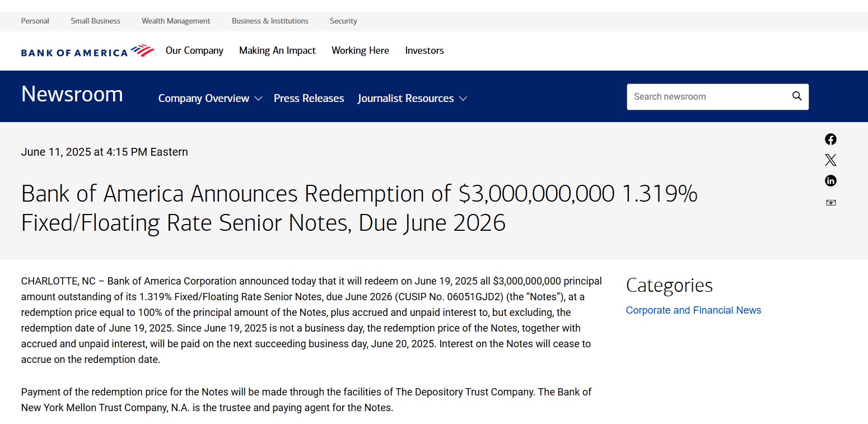Image resolution: width=868 pixels, height=424 pixels.
Task: Click the search magnifier icon
Action: pyautogui.click(x=797, y=96)
